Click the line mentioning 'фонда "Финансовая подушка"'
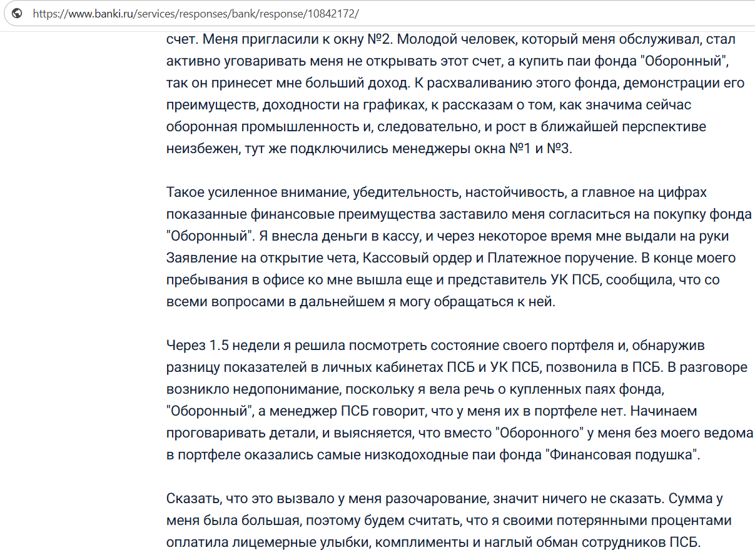 pos(433,455)
